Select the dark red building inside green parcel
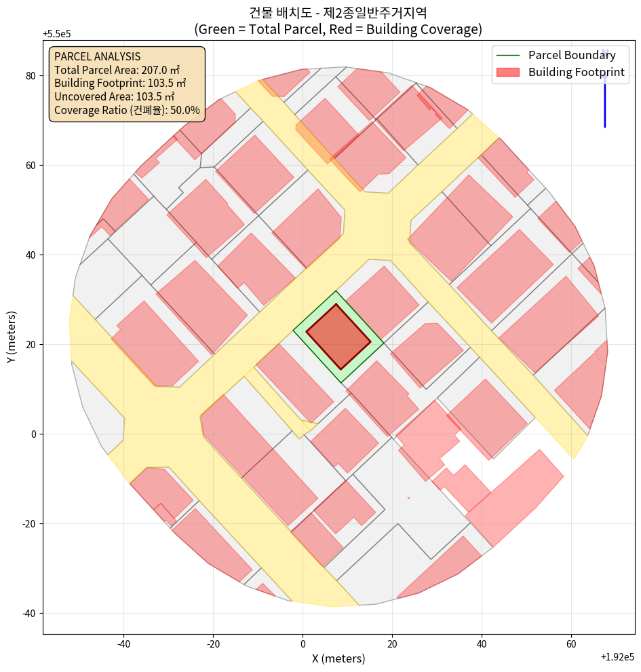Viewport: 641px width, 672px height. coord(338,337)
